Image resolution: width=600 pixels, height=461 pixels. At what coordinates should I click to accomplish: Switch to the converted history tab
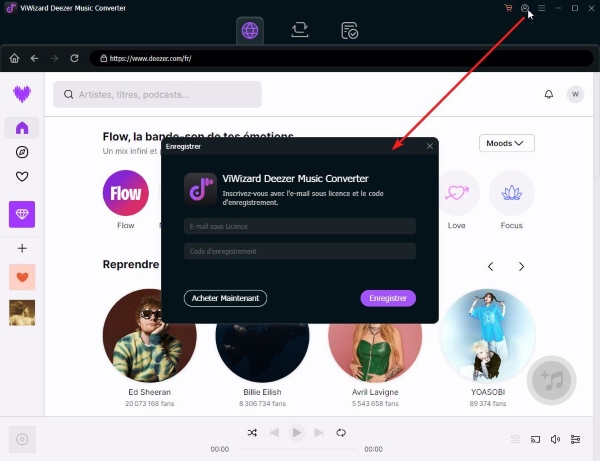coord(349,31)
